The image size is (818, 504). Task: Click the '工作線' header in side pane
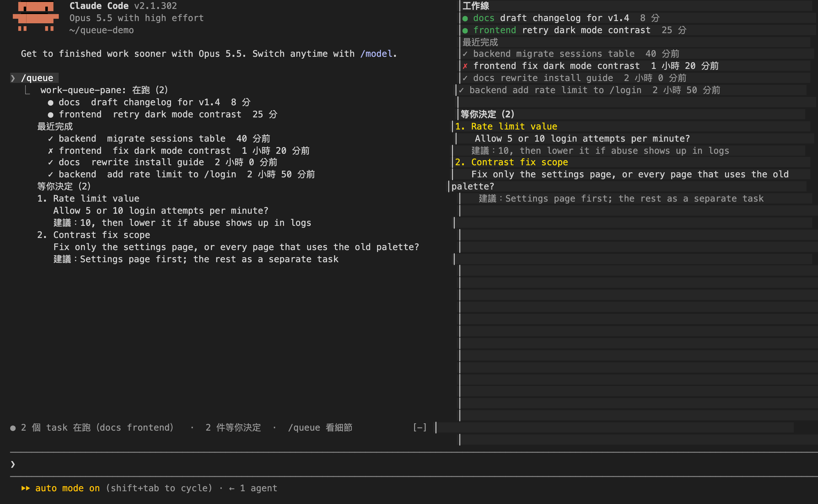point(476,6)
